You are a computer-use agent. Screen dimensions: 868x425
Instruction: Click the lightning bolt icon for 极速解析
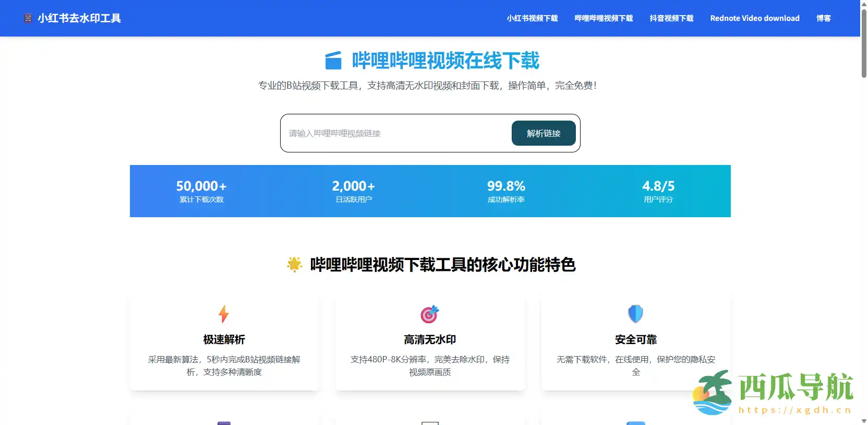tap(224, 314)
